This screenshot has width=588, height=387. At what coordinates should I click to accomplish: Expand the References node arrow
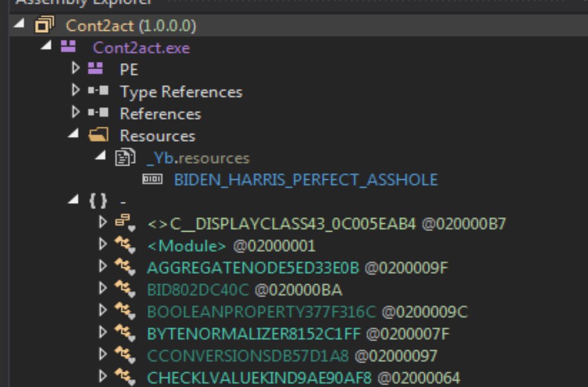pyautogui.click(x=76, y=112)
